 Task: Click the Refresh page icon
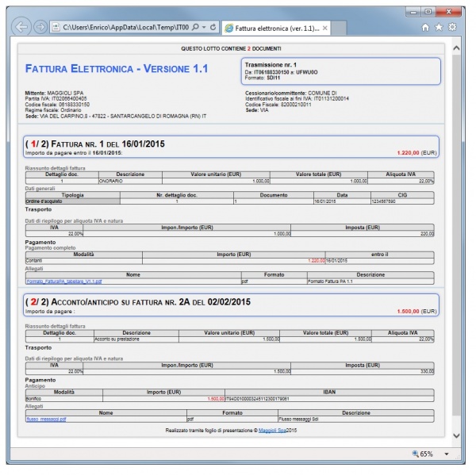point(213,27)
